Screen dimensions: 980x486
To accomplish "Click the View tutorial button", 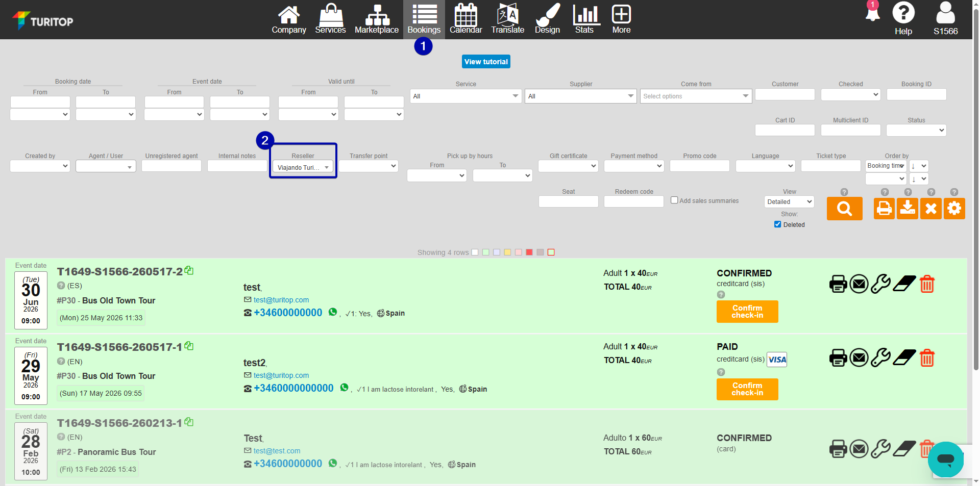I will tap(486, 62).
